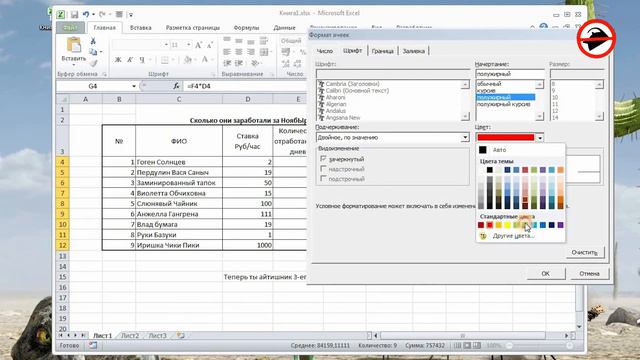Image resolution: width=640 pixels, height=360 pixels.
Task: Click the row 12 header
Action: [62, 245]
